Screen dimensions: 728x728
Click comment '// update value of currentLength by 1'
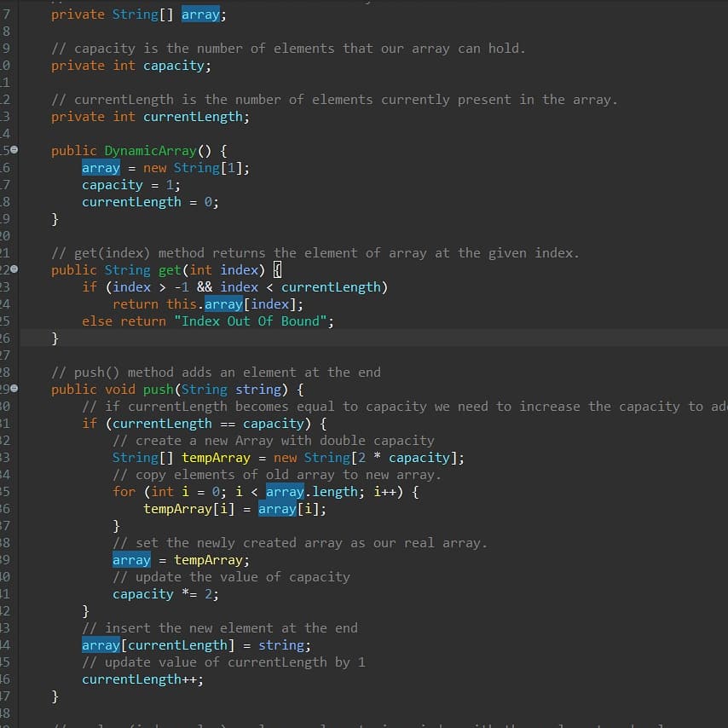pos(224,662)
